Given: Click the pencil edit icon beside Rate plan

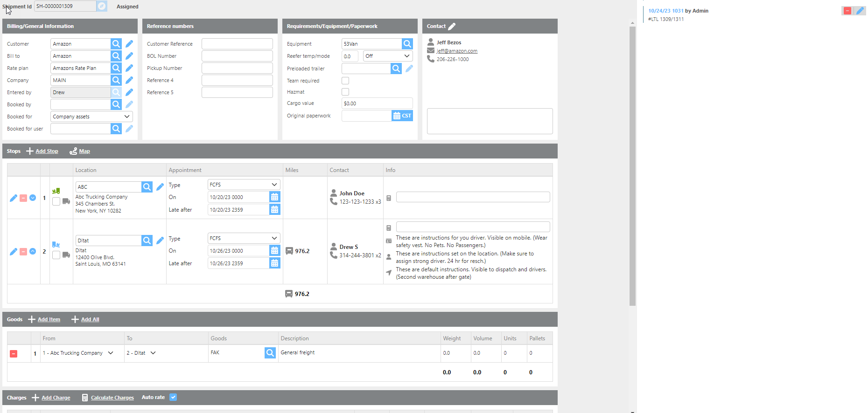Looking at the screenshot, I should point(129,68).
